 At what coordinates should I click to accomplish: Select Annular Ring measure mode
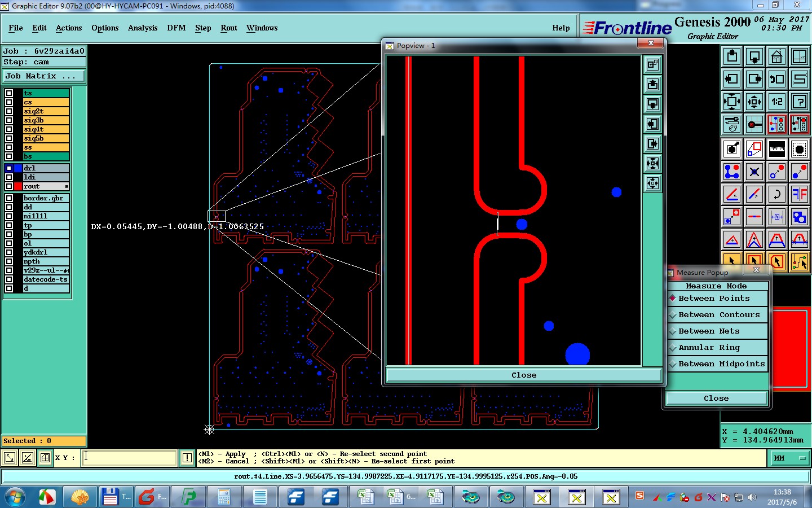pos(717,348)
